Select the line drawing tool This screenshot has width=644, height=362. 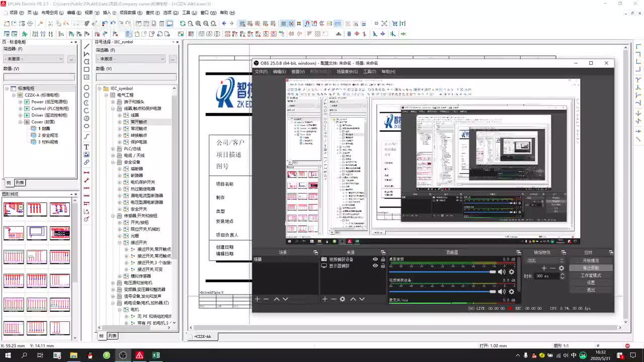[87, 46]
